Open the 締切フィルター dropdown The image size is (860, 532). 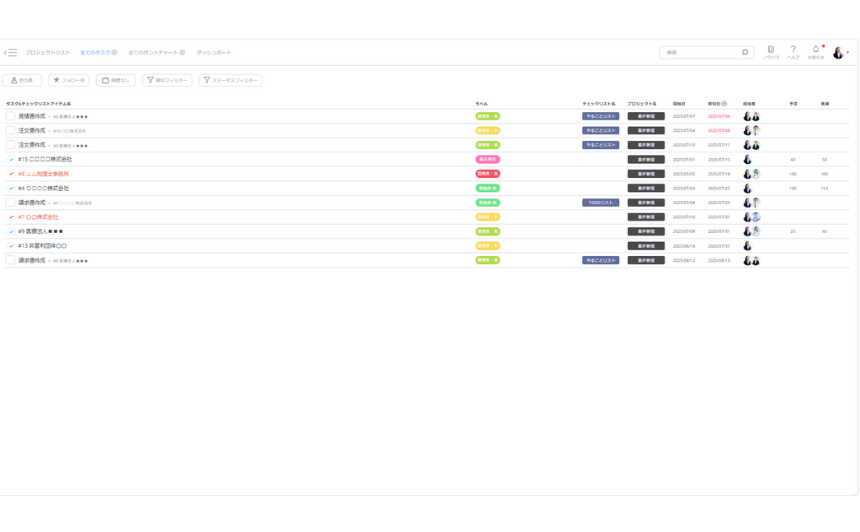pos(167,80)
